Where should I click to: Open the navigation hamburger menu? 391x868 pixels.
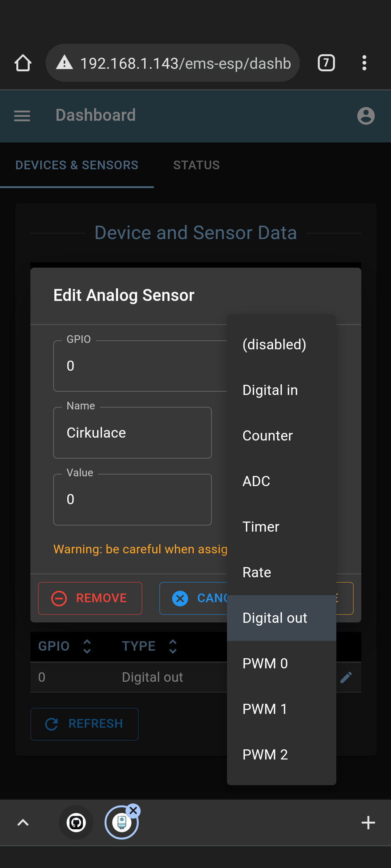22,116
